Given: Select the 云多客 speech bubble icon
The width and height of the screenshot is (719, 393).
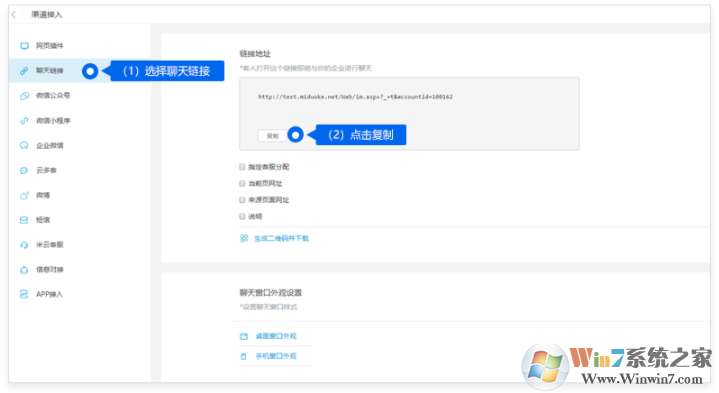Looking at the screenshot, I should tap(24, 171).
